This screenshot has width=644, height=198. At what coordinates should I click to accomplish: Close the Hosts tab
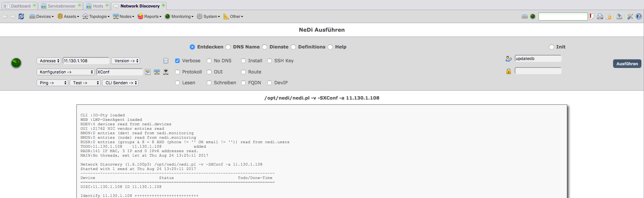coord(107,5)
